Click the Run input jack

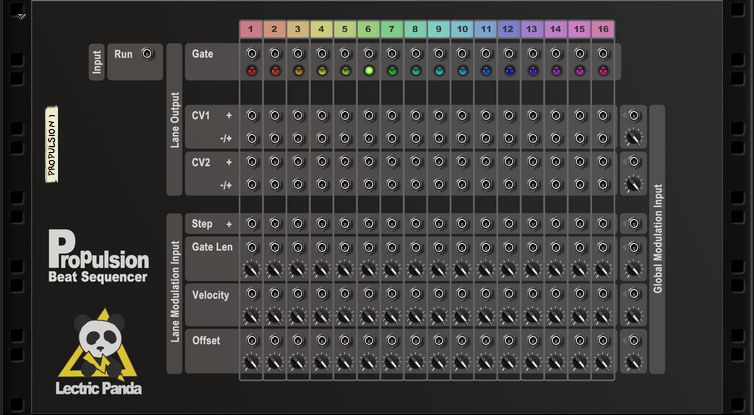(147, 54)
